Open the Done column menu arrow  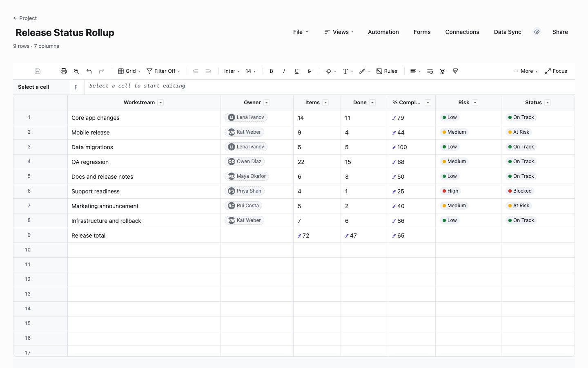(x=372, y=103)
